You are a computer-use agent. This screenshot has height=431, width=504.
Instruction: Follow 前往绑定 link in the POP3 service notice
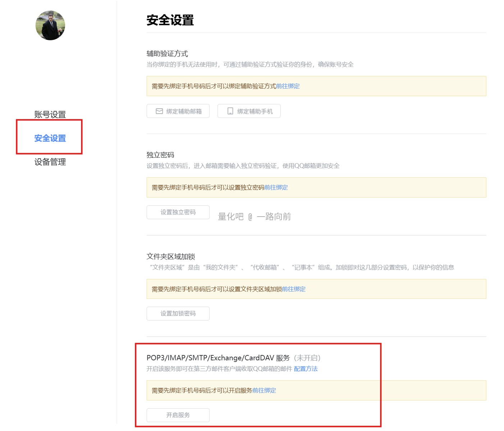[264, 390]
